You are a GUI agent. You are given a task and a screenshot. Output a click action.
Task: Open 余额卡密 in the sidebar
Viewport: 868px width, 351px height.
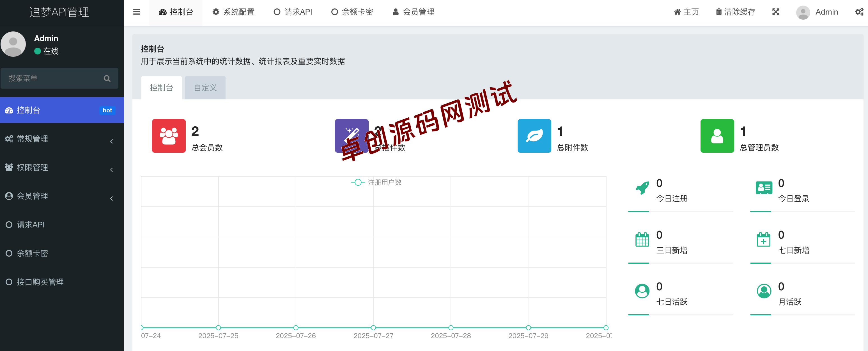(62, 254)
